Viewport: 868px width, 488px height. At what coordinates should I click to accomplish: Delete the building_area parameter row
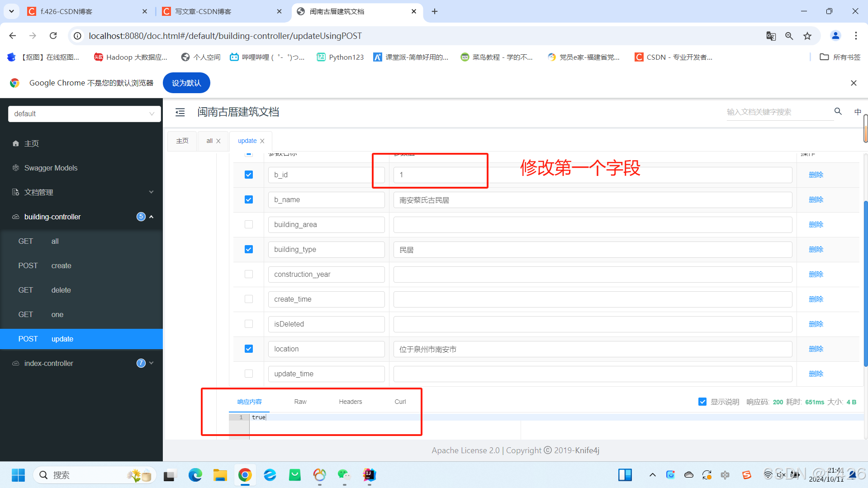[816, 224]
